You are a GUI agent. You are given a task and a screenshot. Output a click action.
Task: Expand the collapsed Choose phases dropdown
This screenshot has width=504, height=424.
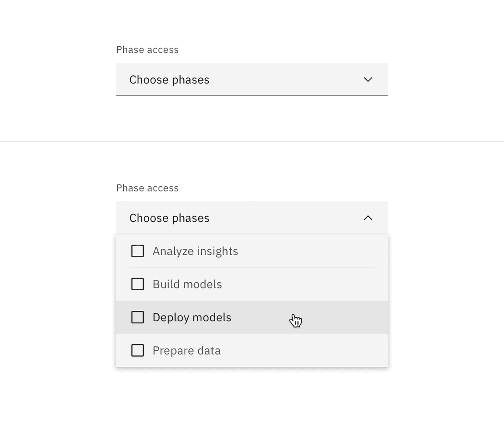click(252, 80)
